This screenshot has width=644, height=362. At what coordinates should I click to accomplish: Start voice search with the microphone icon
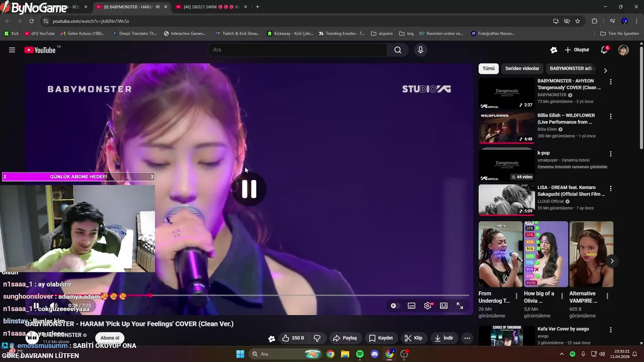coord(421,50)
